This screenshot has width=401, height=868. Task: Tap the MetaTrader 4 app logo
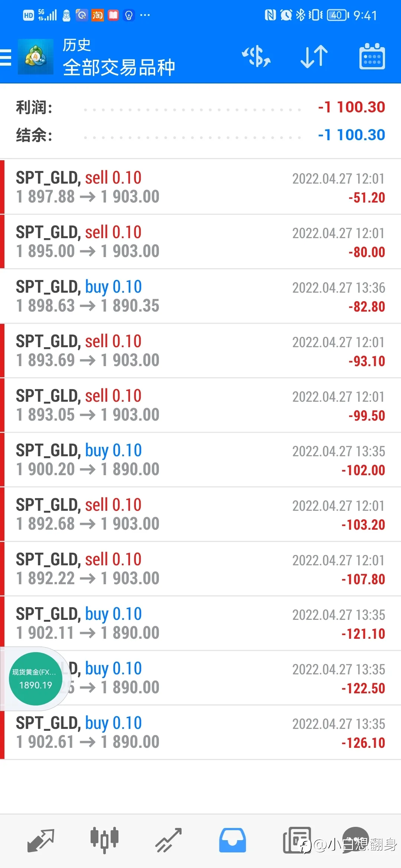coord(36,57)
